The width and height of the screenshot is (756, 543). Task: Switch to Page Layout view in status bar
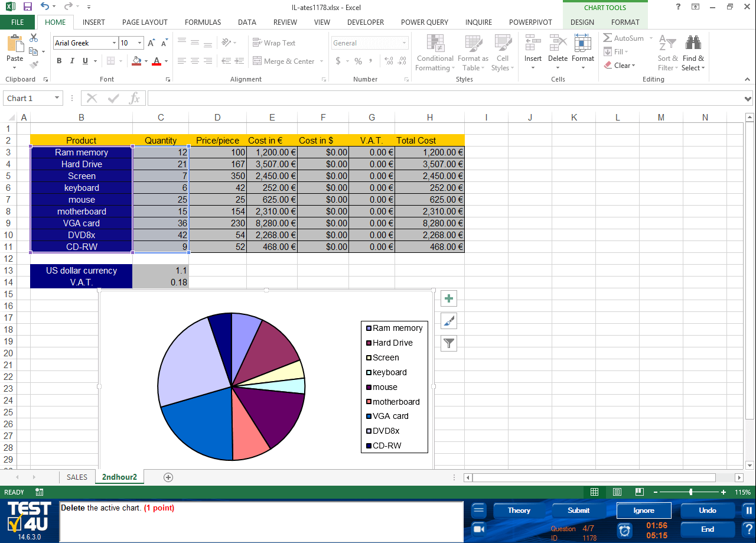(617, 492)
